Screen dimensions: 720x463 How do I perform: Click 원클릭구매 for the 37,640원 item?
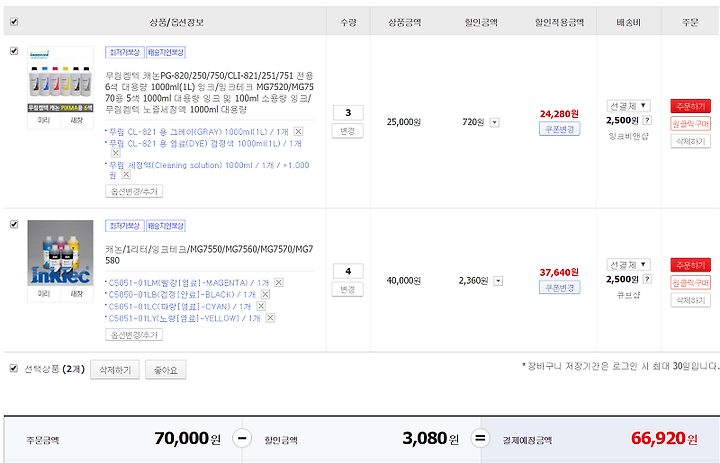[690, 282]
